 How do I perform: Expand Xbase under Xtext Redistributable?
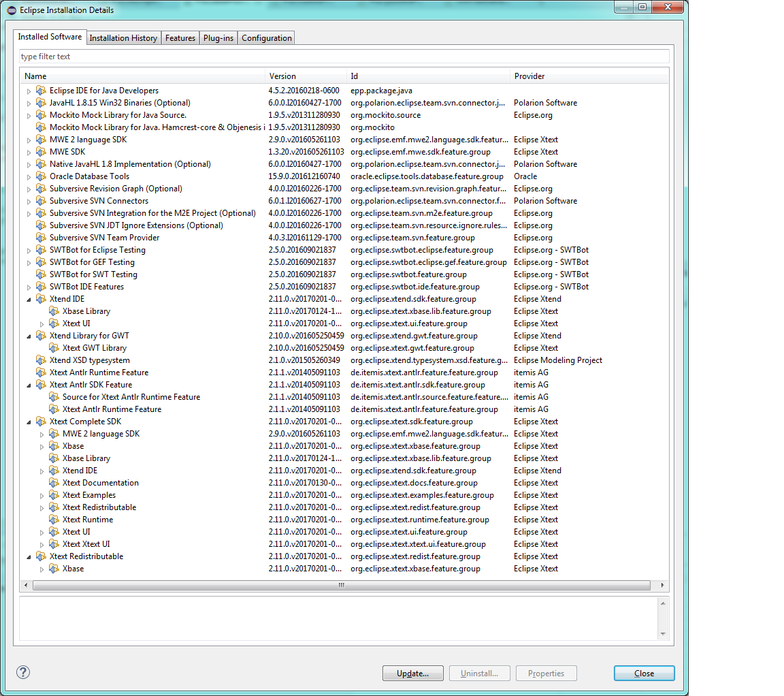click(42, 569)
